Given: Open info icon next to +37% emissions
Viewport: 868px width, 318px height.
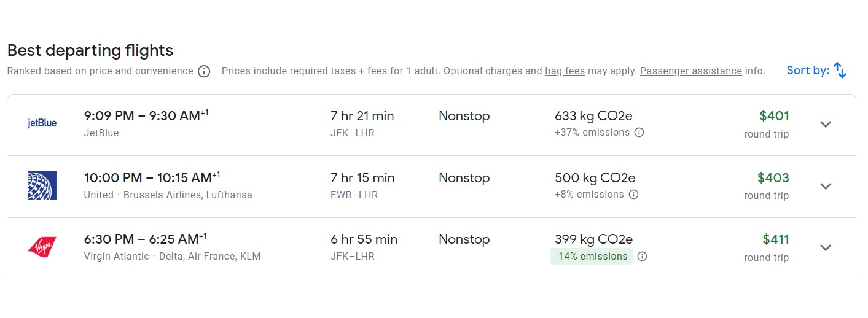Looking at the screenshot, I should pyautogui.click(x=639, y=133).
